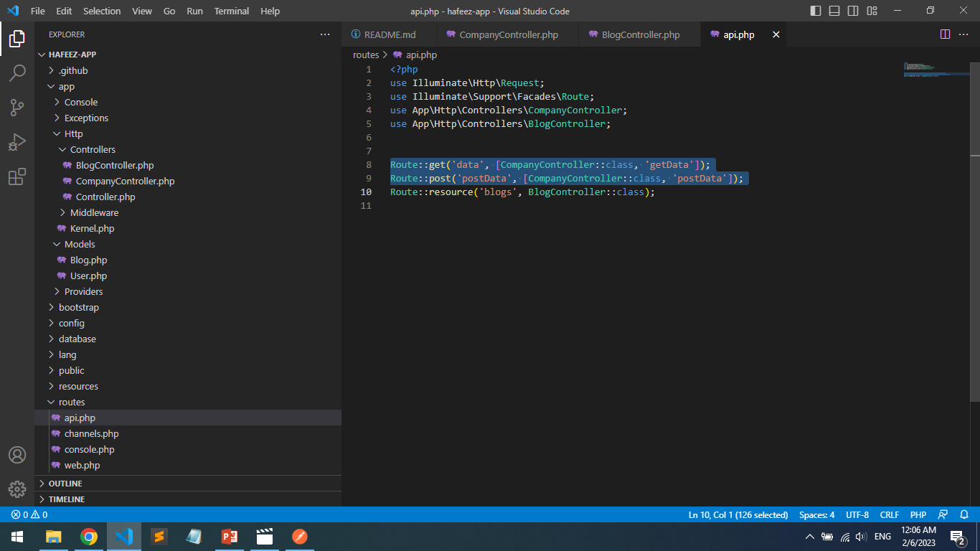Viewport: 980px width, 551px height.
Task: Change encoding via UTF-8 status item
Action: 857,515
